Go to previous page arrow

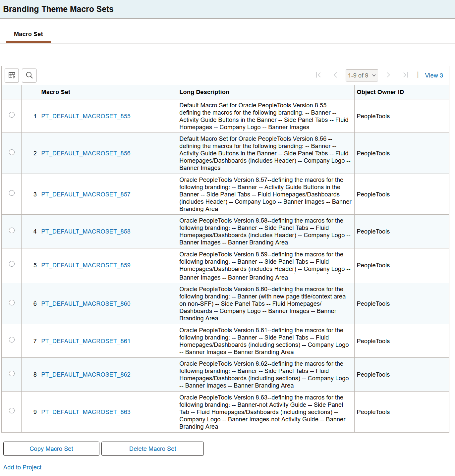point(335,75)
